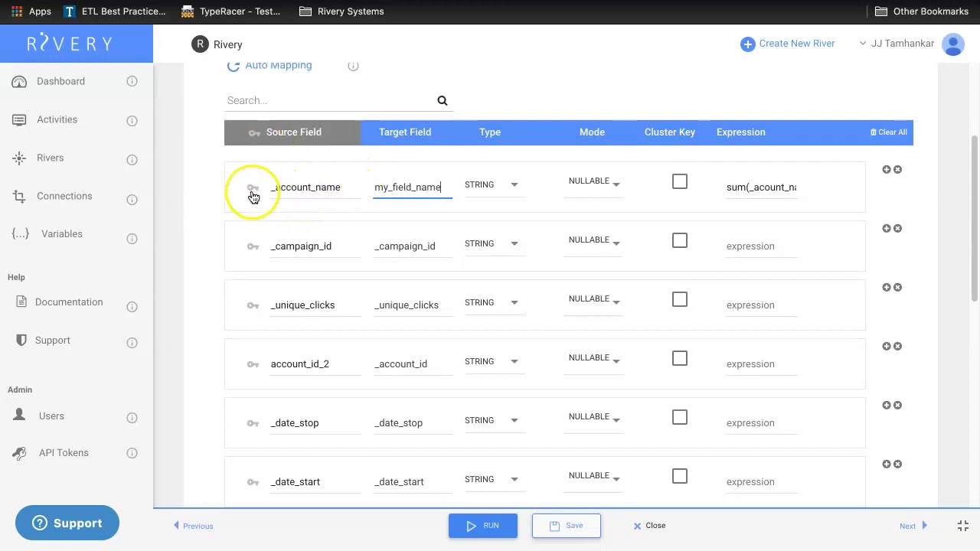Open Mode dropdown for account_id_2 row

tap(595, 358)
